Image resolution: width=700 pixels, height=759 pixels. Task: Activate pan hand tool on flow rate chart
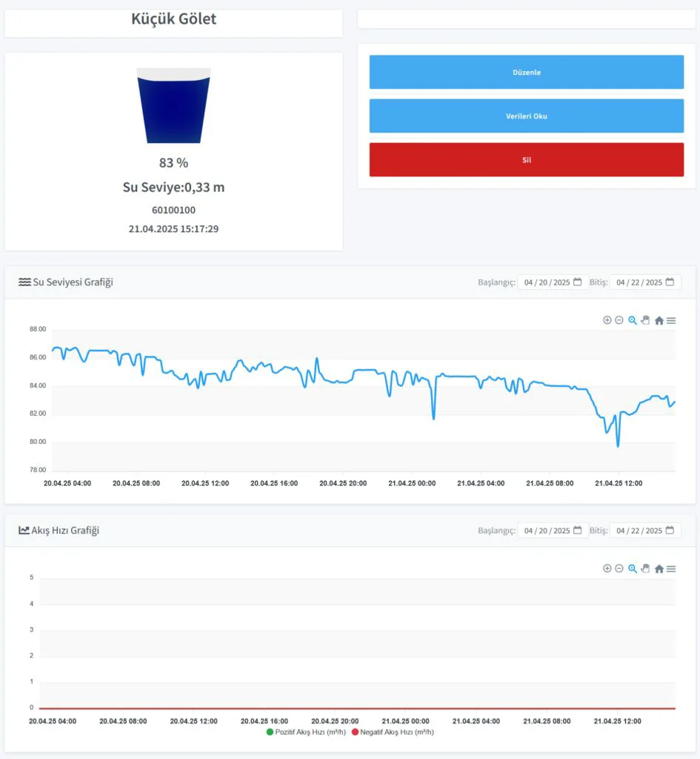point(645,569)
